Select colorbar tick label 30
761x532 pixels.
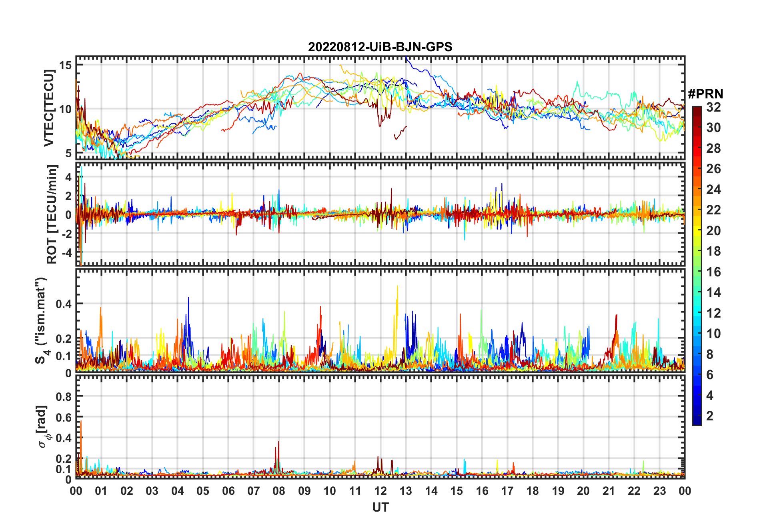[x=713, y=128]
